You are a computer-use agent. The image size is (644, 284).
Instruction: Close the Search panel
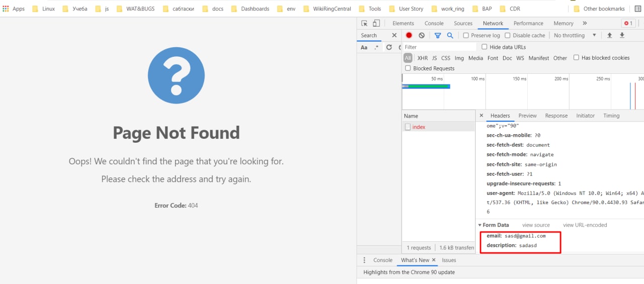tap(394, 35)
